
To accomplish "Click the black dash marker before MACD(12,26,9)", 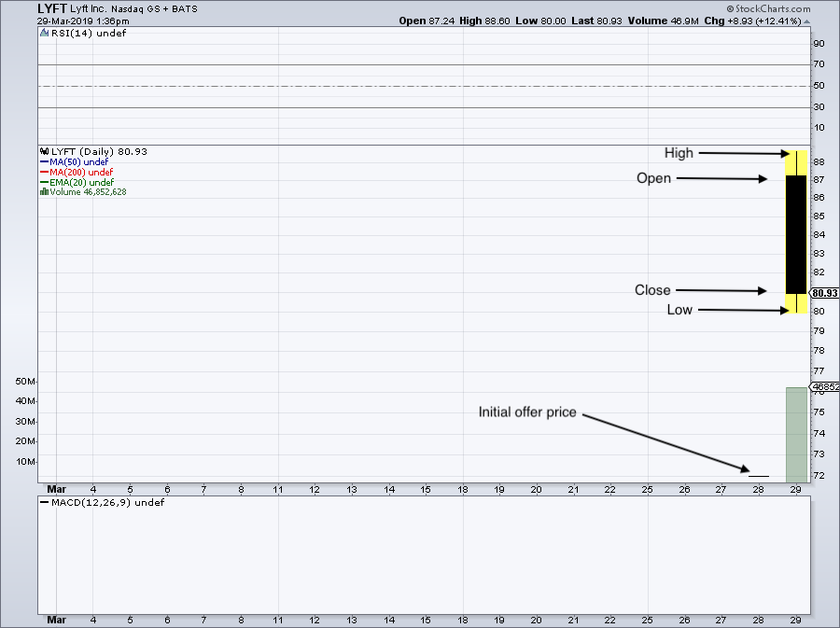I will tap(45, 503).
